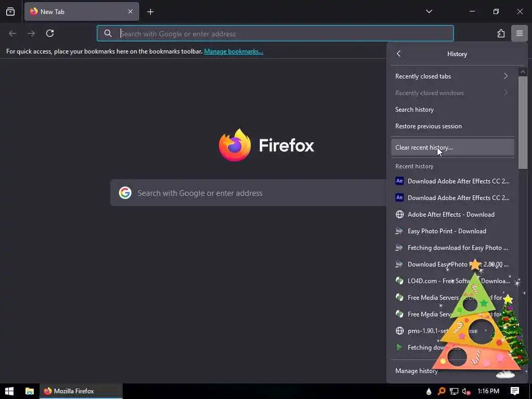Viewport: 532px width, 399px height.
Task: Click the muted volume tray icon
Action: [466, 391]
